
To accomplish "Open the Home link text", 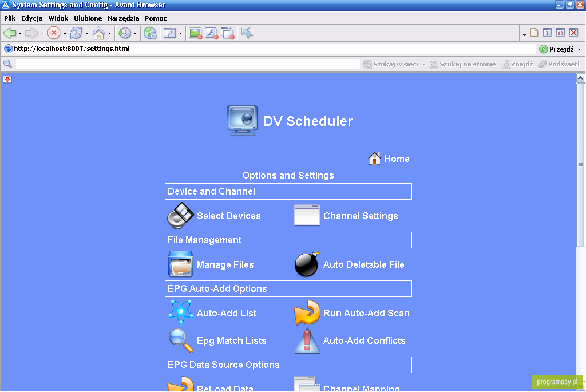I will [x=397, y=159].
